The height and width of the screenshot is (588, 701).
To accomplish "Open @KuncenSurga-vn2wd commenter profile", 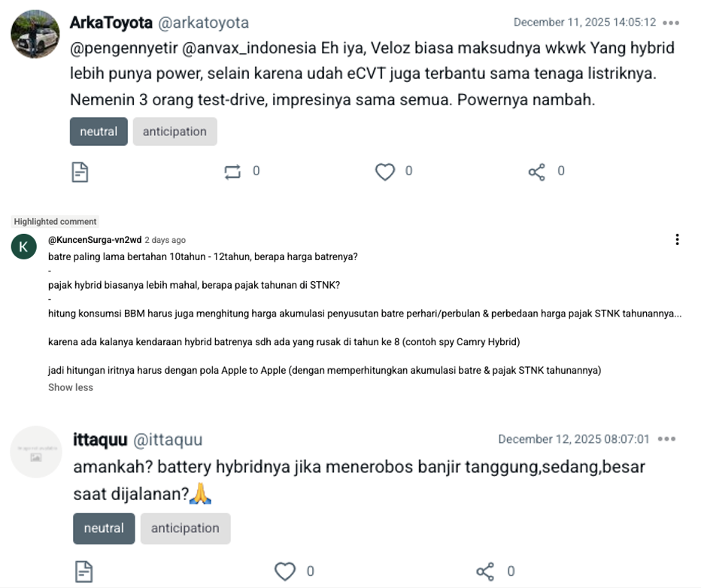I will point(95,240).
